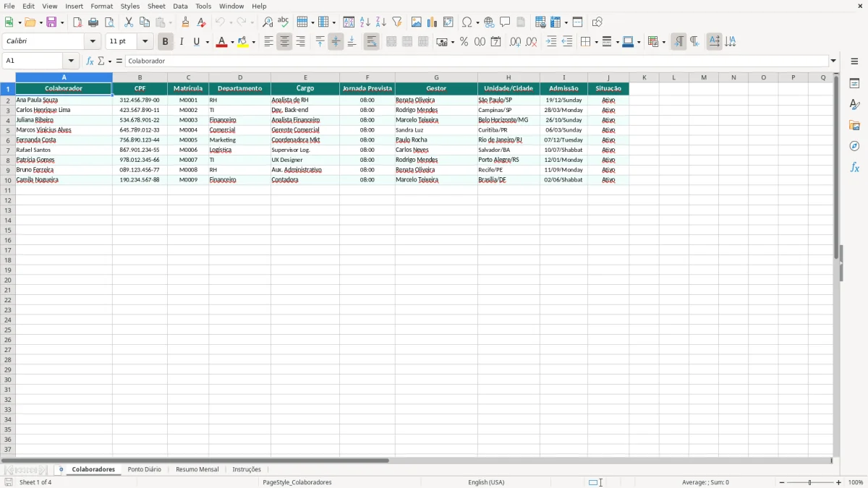Click the Name Box showing A1
This screenshot has width=868, height=488.
click(x=33, y=61)
